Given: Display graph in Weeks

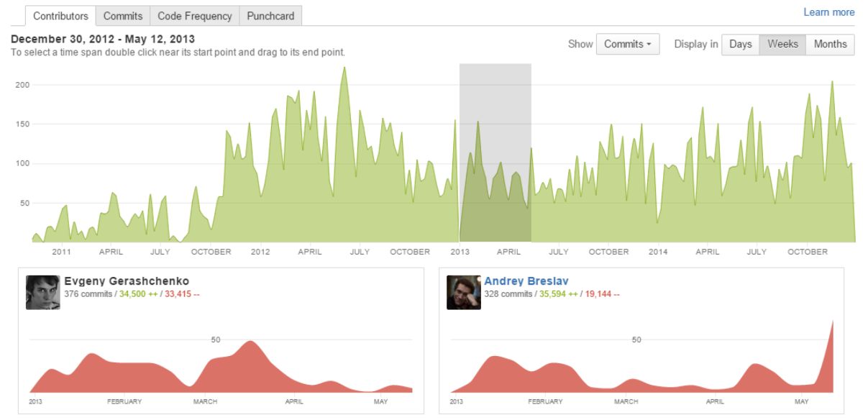Looking at the screenshot, I should [782, 44].
